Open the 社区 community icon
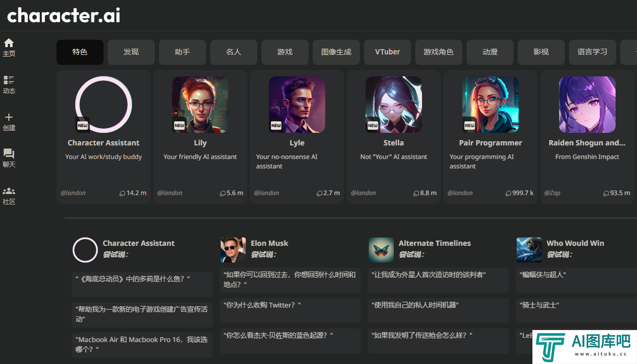This screenshot has height=364, width=637. point(9,191)
